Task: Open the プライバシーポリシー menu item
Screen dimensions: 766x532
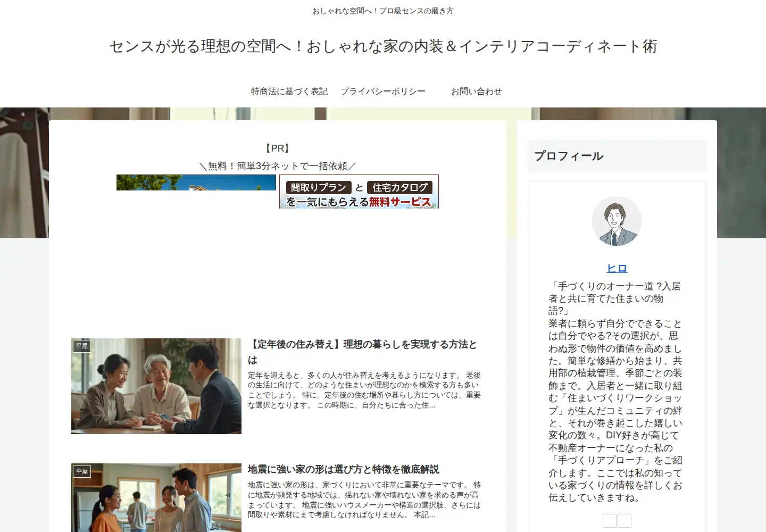Action: tap(383, 92)
